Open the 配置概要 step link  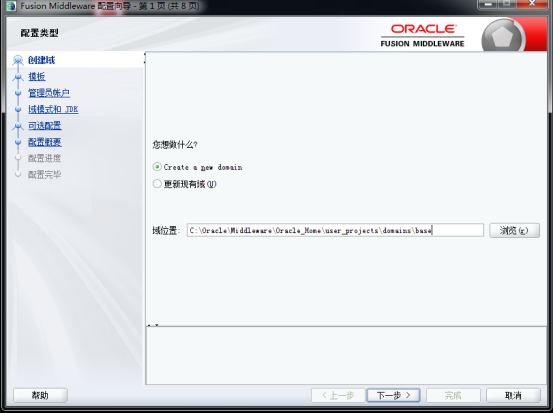44,142
